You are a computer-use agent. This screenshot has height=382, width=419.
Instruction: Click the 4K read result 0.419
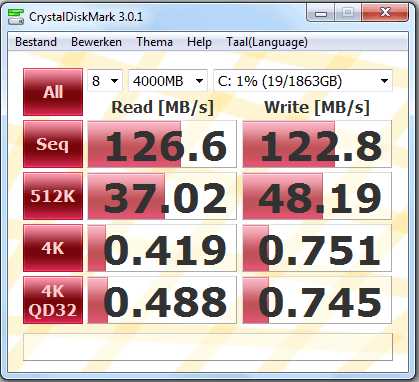pyautogui.click(x=162, y=248)
